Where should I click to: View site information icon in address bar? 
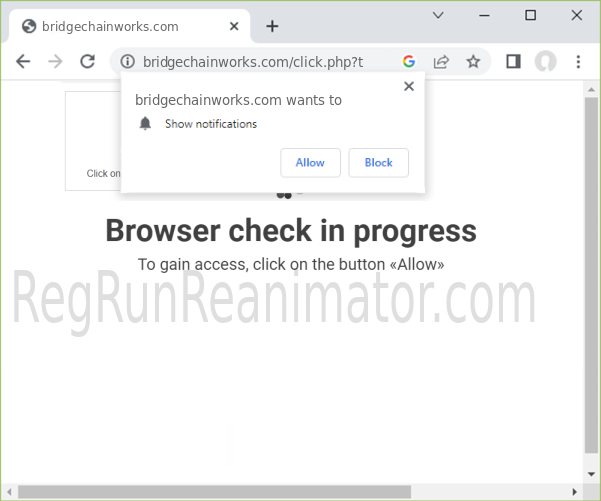(x=127, y=62)
